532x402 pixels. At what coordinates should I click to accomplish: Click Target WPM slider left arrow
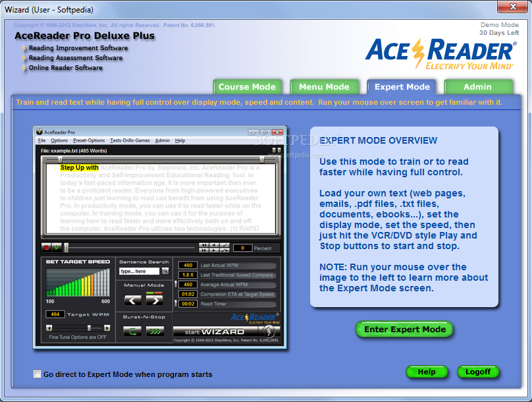49,328
